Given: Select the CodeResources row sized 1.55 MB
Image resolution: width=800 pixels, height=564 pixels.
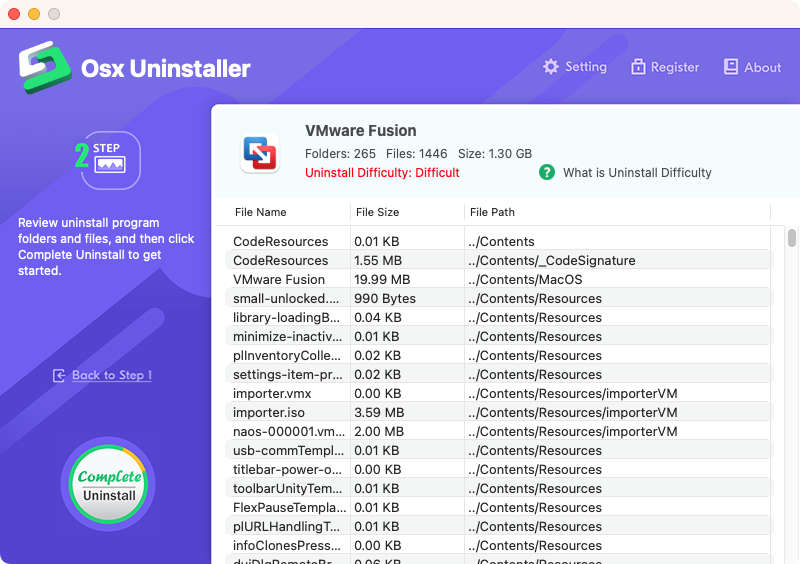Looking at the screenshot, I should click(x=499, y=260).
